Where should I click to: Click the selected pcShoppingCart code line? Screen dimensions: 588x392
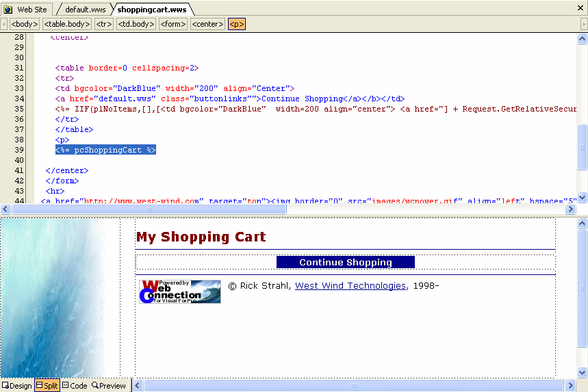(x=105, y=150)
